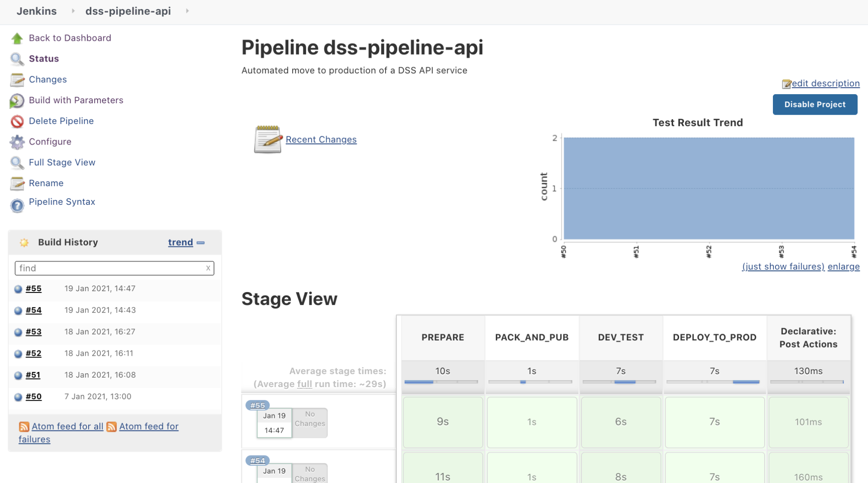Click the find input field
Image resolution: width=868 pixels, height=483 pixels.
(x=113, y=268)
